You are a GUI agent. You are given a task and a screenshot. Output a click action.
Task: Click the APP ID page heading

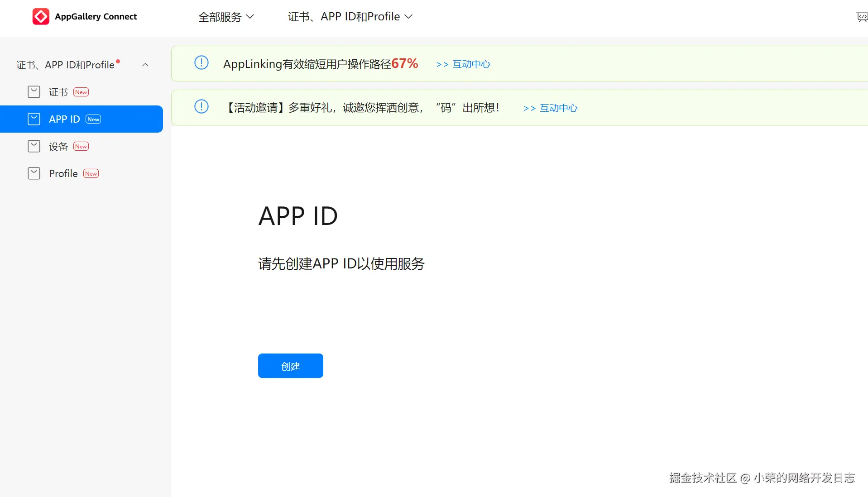[x=298, y=216]
